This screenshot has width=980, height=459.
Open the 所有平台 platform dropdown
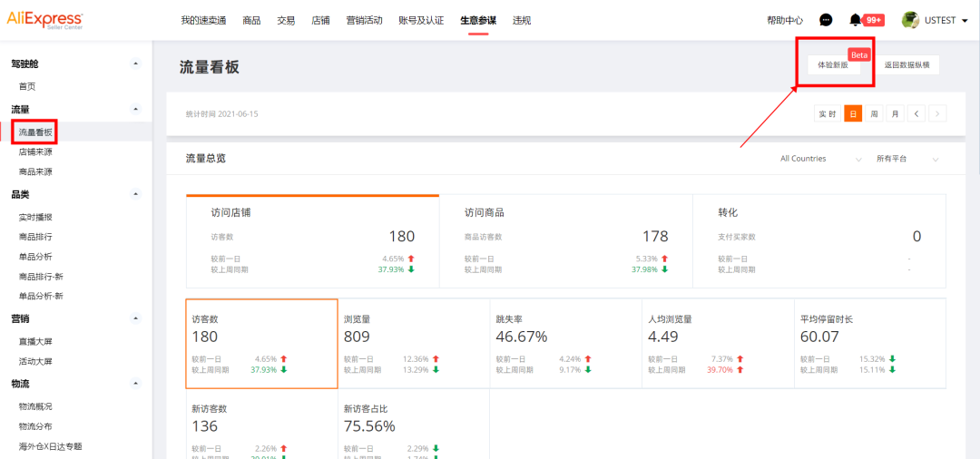907,159
